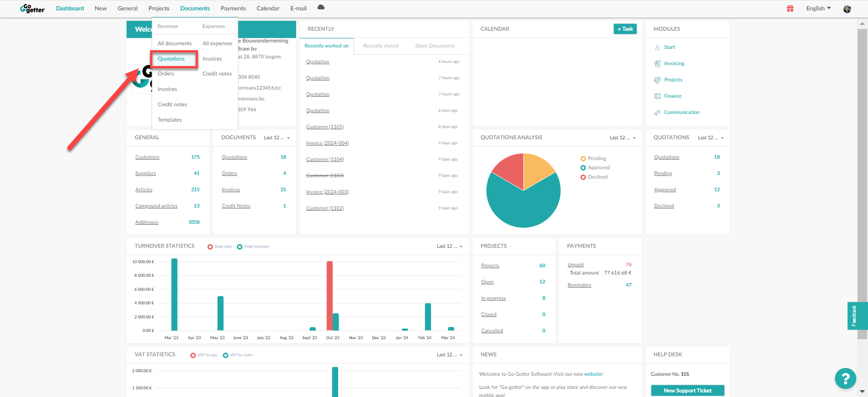The image size is (868, 397).
Task: Toggle Declined in quotations analysis legend
Action: tap(594, 177)
